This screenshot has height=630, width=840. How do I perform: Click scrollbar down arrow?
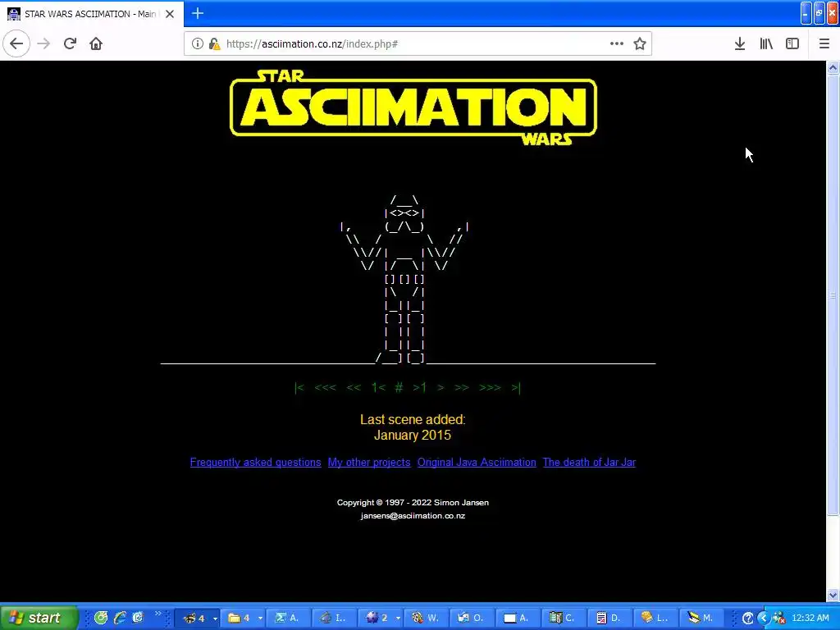[x=833, y=595]
